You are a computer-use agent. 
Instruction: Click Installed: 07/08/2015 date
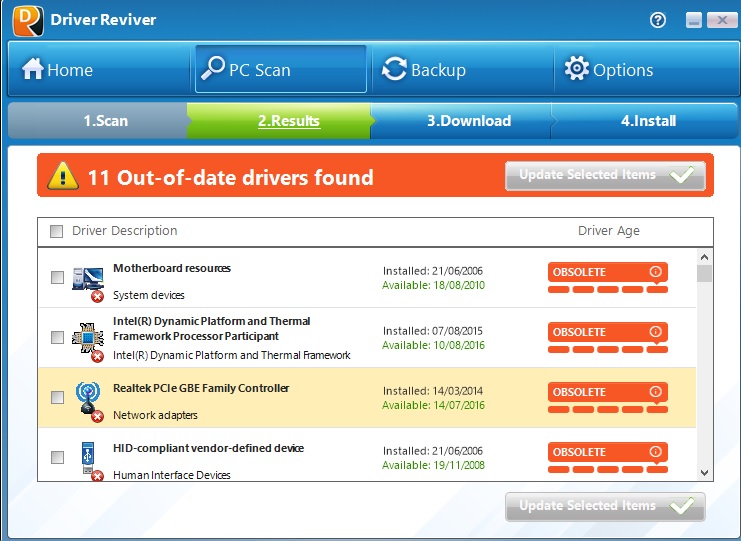pyautogui.click(x=432, y=331)
